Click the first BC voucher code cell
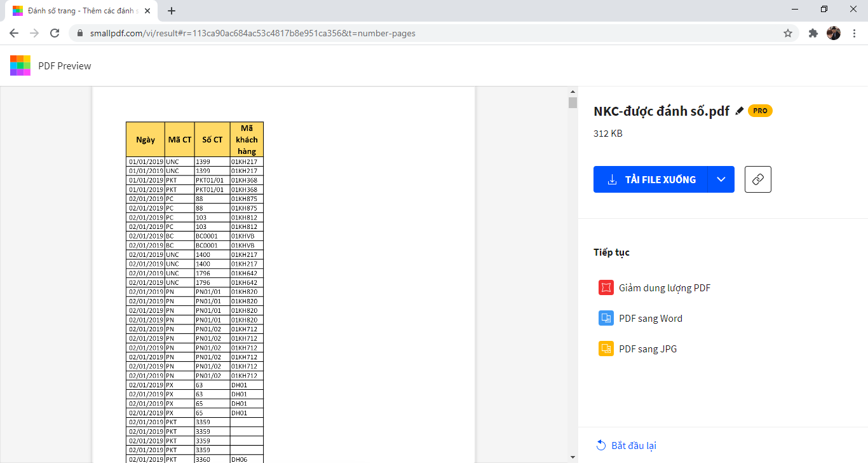The width and height of the screenshot is (868, 463). point(180,236)
